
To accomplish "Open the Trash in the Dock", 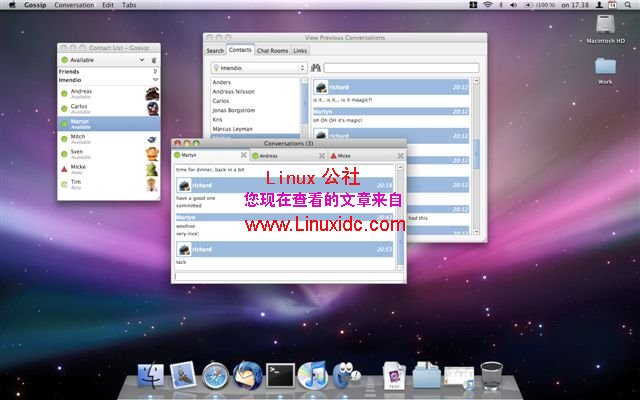I will tap(491, 376).
